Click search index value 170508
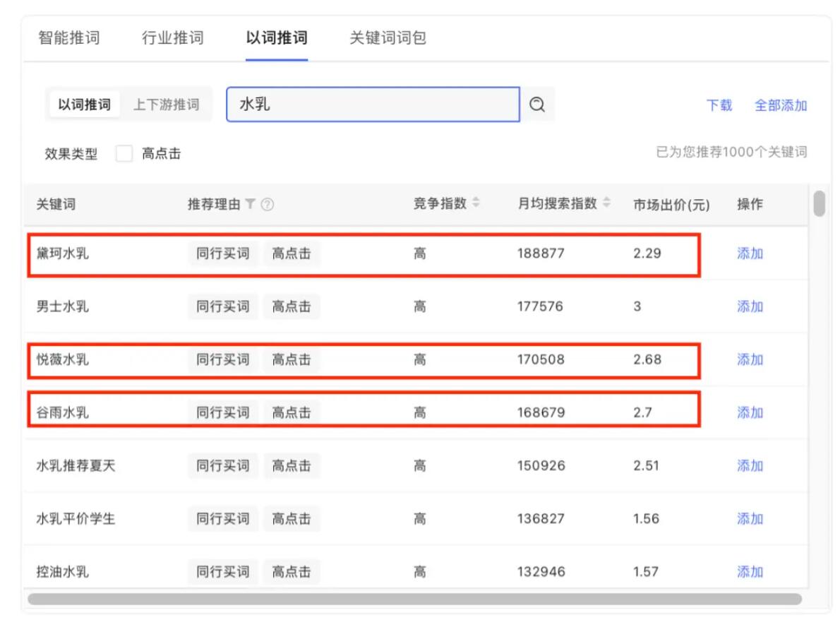The height and width of the screenshot is (627, 840). (x=541, y=359)
